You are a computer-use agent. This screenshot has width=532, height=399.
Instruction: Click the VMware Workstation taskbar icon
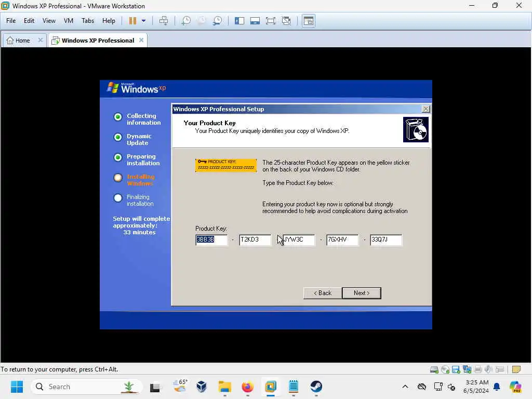pyautogui.click(x=271, y=387)
